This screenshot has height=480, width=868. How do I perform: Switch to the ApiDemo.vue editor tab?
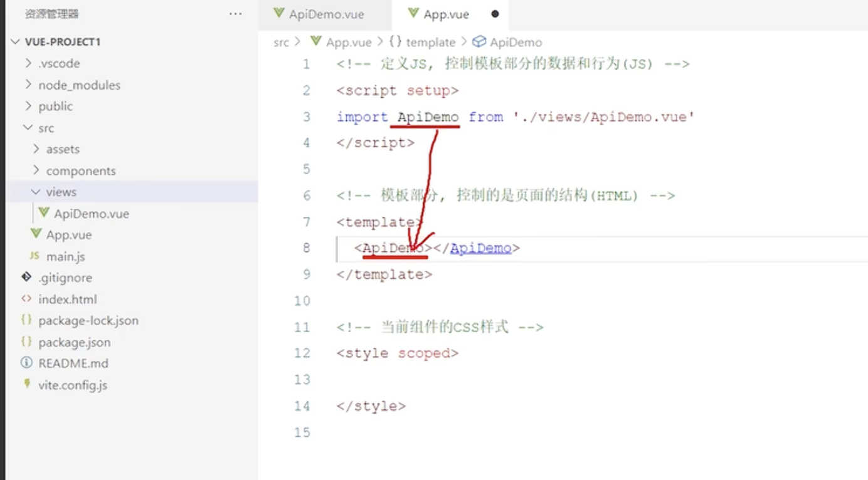[325, 14]
